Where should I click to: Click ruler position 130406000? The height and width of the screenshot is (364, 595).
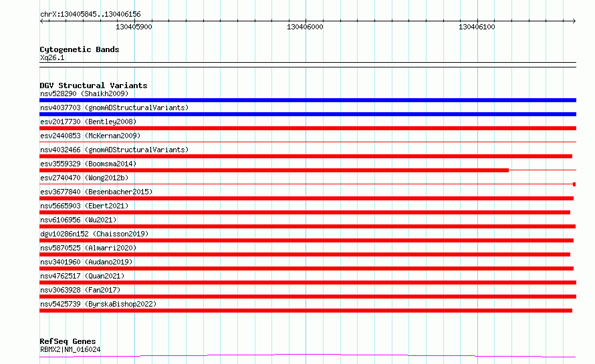(305, 27)
